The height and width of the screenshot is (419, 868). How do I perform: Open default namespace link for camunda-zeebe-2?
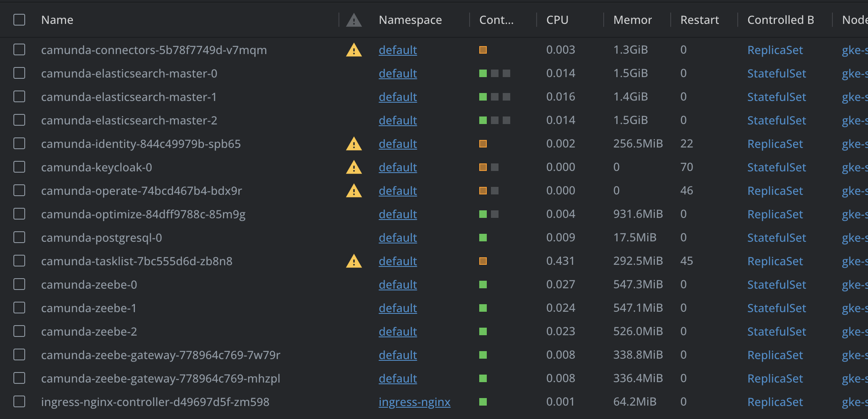point(398,331)
